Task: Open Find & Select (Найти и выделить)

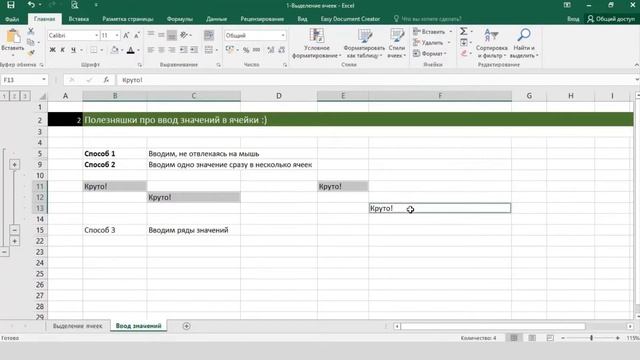Action: click(x=524, y=43)
